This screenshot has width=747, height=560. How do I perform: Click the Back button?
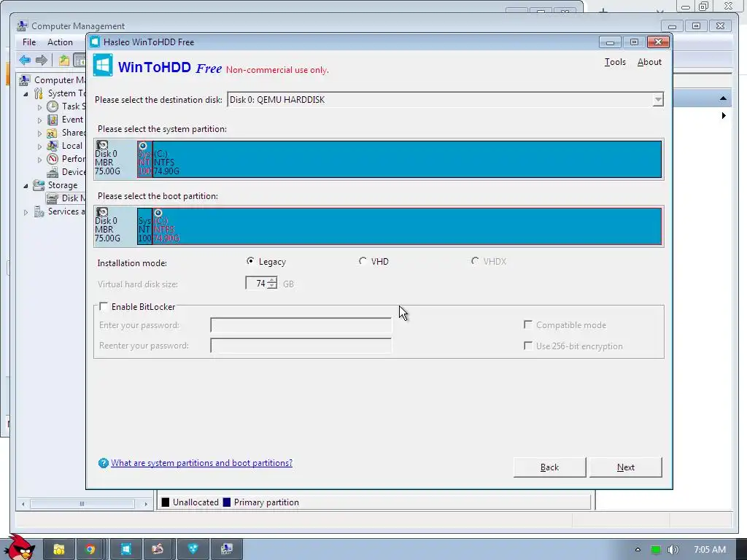tap(549, 467)
